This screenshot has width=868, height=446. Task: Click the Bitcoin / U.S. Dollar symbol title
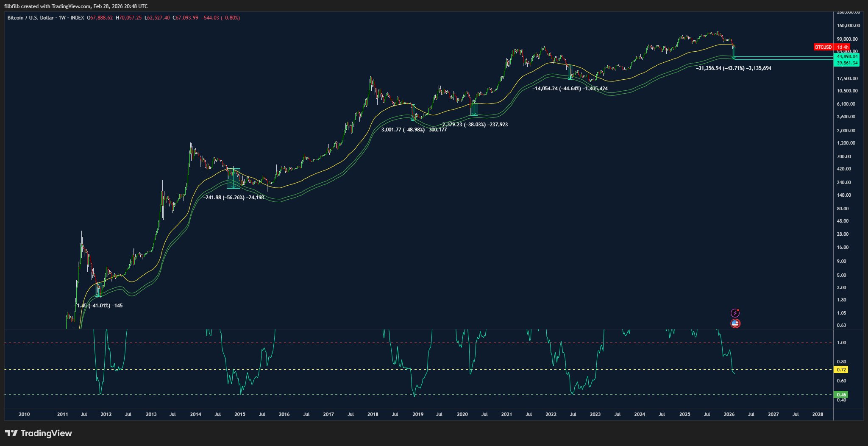coord(31,18)
